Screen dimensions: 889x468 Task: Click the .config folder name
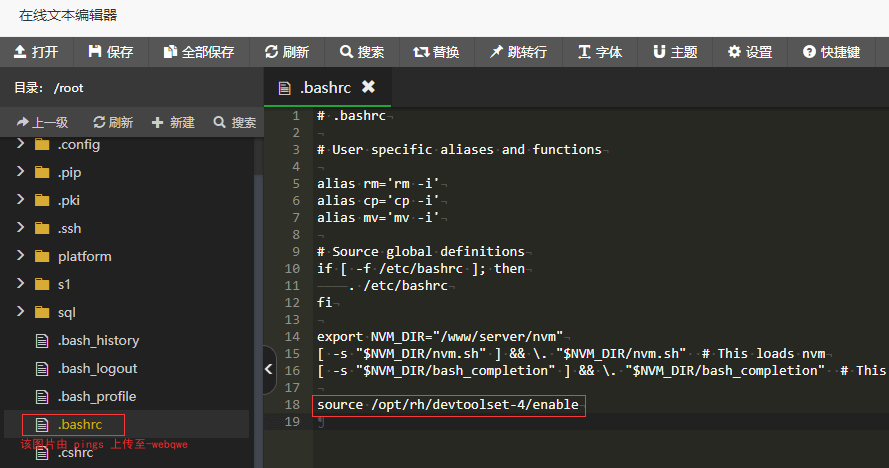(78, 145)
